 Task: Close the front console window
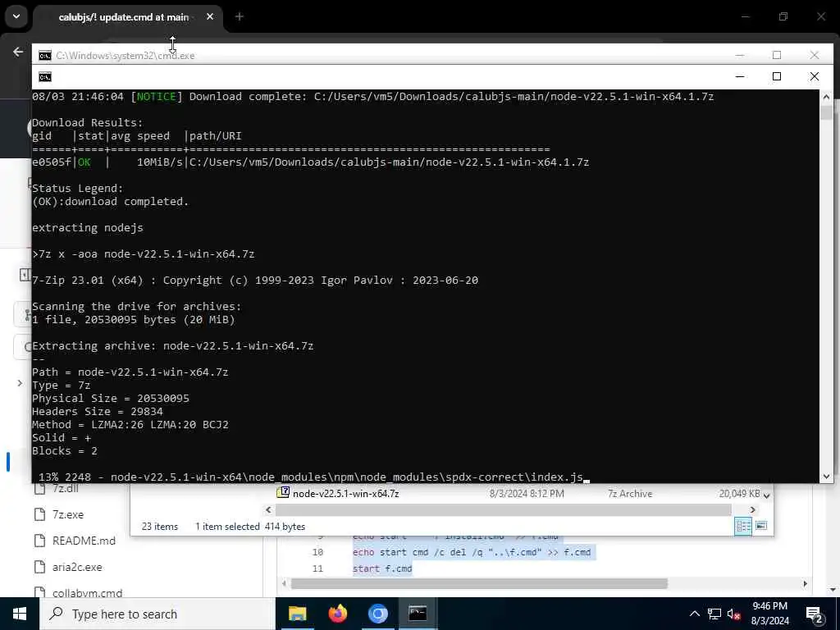[815, 76]
